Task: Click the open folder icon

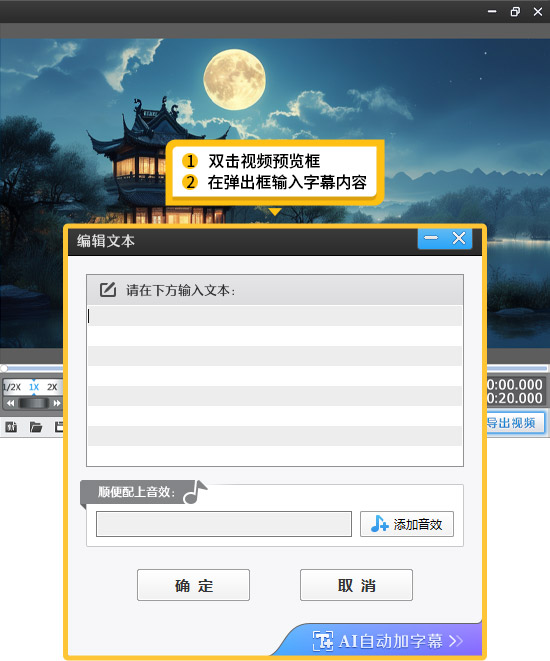Action: pyautogui.click(x=36, y=427)
